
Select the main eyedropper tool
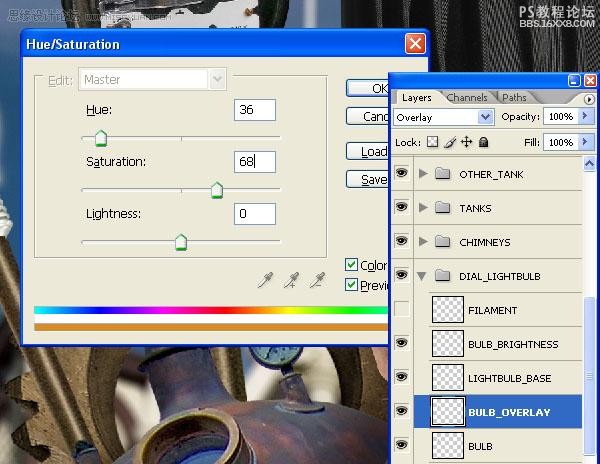tap(266, 280)
